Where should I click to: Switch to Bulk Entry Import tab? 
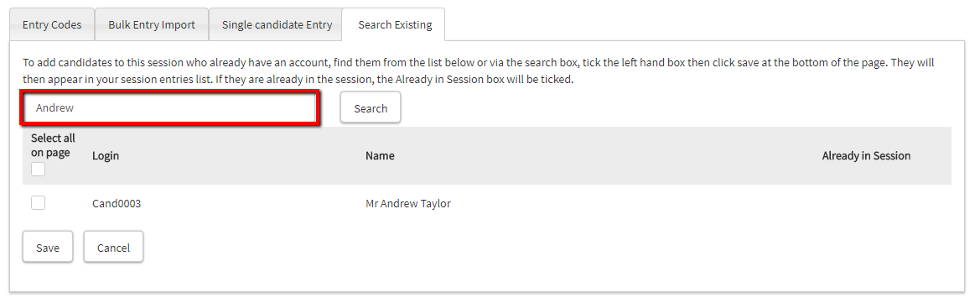coord(151,25)
